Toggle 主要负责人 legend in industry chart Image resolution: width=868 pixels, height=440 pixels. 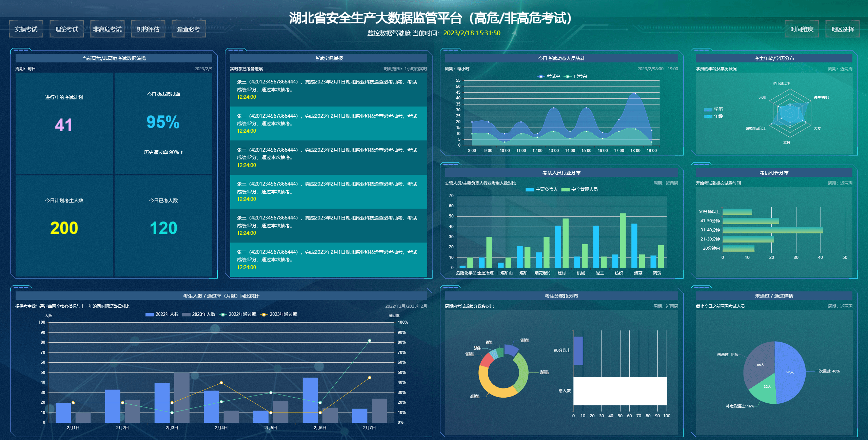(x=541, y=189)
